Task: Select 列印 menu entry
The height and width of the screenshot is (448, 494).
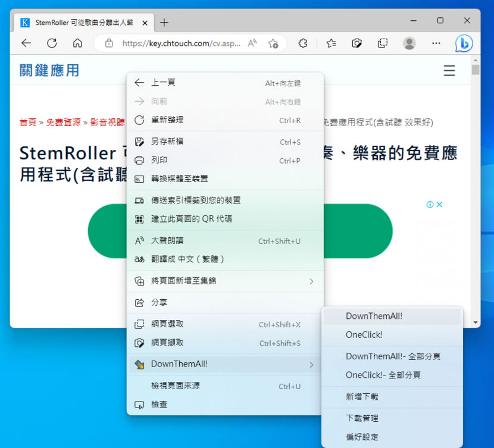Action: (225, 160)
